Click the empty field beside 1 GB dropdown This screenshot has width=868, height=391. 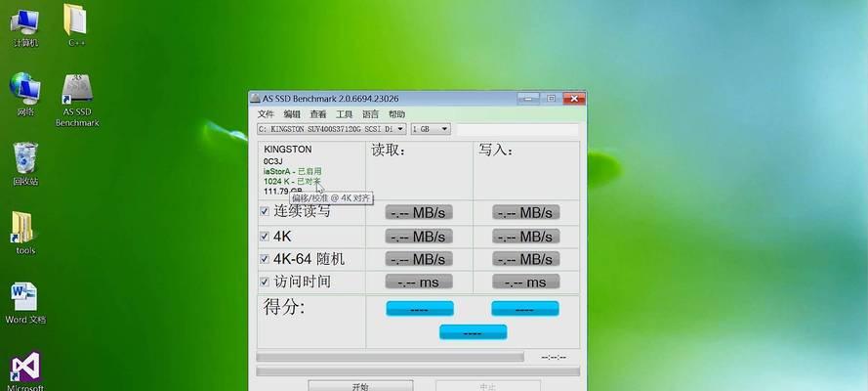(x=517, y=129)
